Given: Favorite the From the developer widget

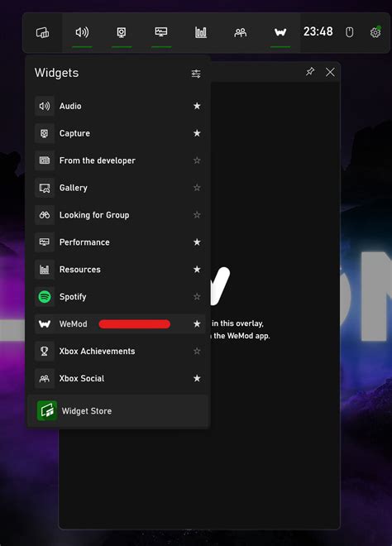Looking at the screenshot, I should coord(197,160).
